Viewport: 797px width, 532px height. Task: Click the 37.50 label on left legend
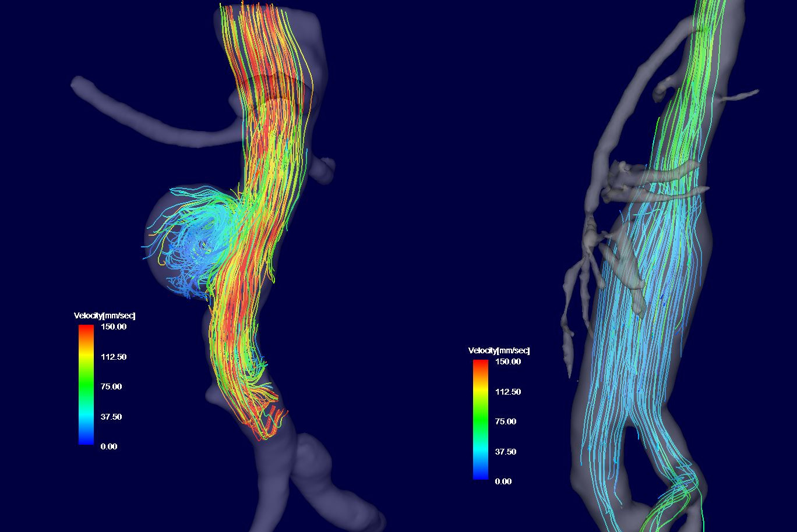pos(111,417)
